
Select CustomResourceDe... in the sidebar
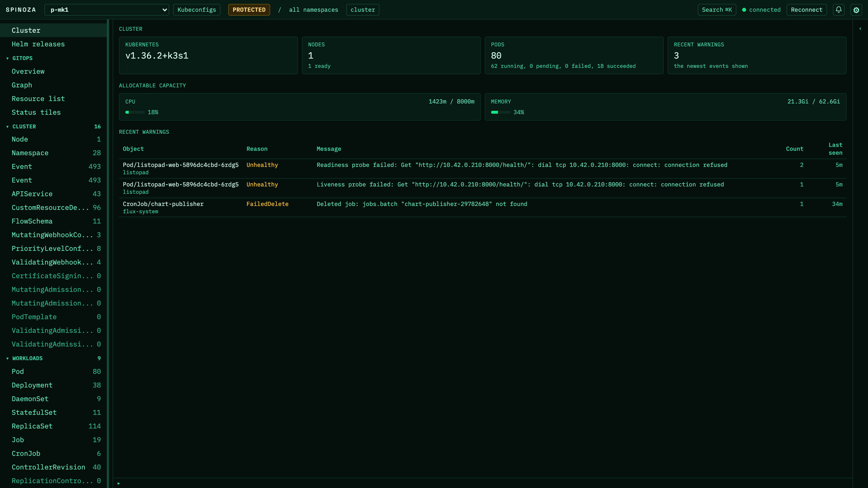tap(53, 208)
